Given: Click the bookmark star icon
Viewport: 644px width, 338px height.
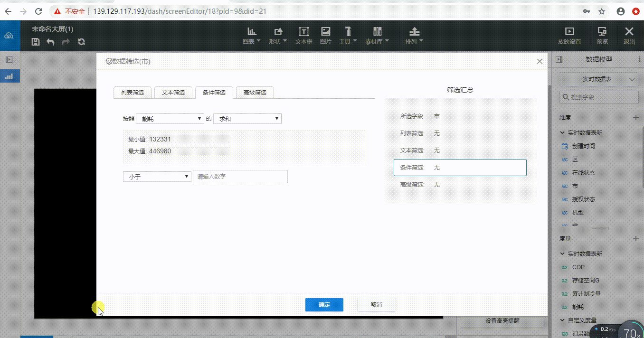Looking at the screenshot, I should pos(602,11).
